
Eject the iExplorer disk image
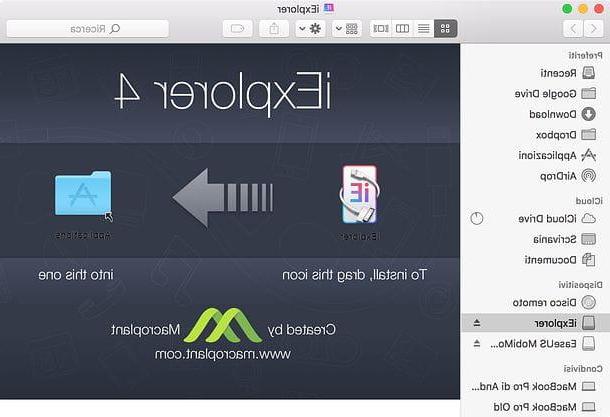(x=477, y=323)
